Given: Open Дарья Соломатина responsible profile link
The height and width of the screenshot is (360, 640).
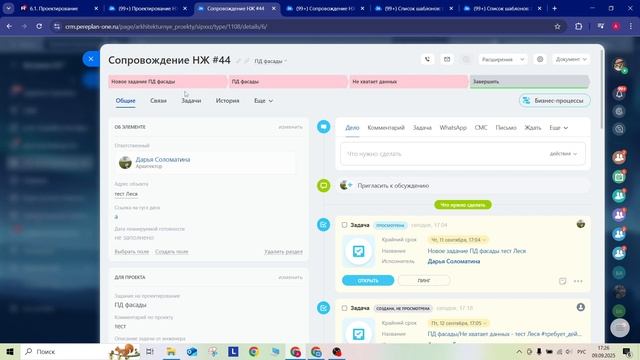Looking at the screenshot, I should pos(163,159).
